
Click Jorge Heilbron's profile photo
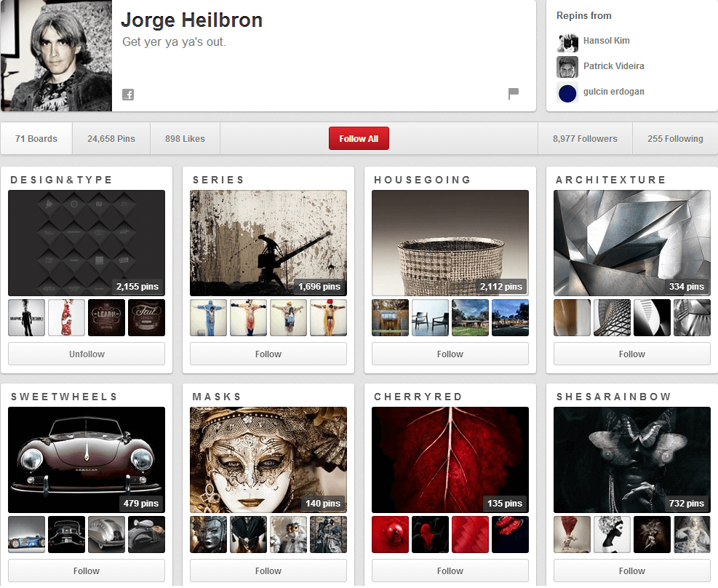point(56,55)
